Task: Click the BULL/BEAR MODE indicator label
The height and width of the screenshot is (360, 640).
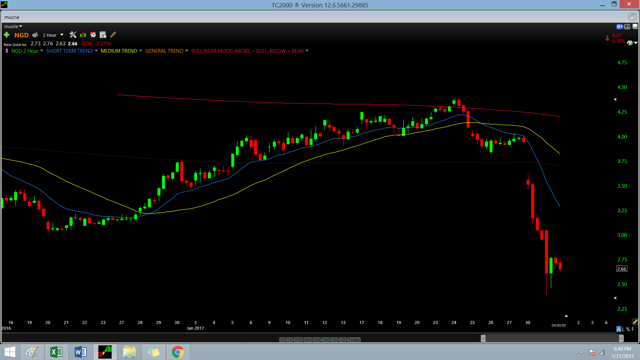Action: click(x=247, y=51)
